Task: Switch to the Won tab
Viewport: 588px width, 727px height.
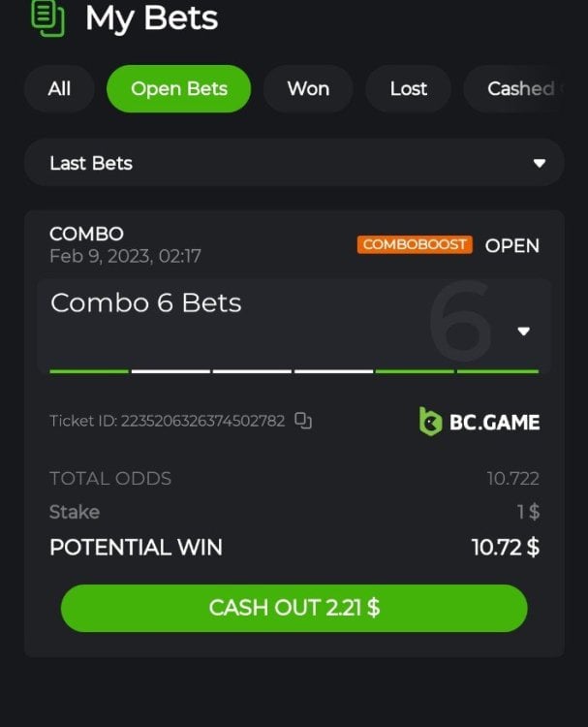Action: click(308, 88)
